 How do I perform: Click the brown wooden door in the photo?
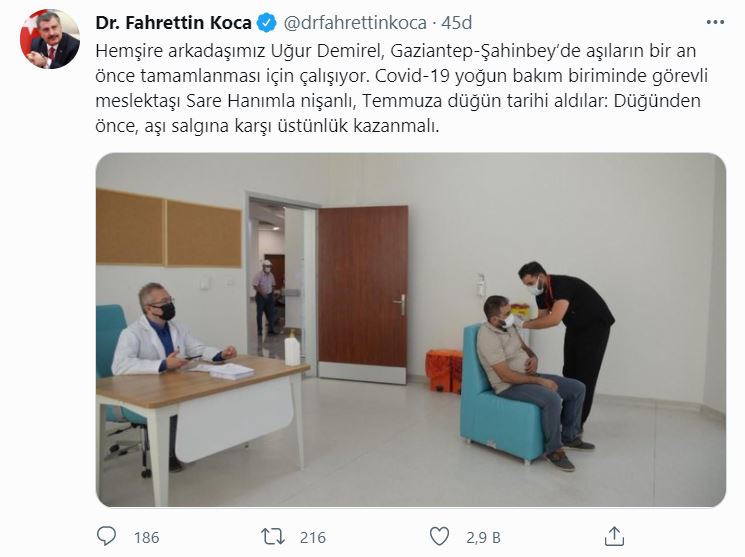pyautogui.click(x=363, y=294)
